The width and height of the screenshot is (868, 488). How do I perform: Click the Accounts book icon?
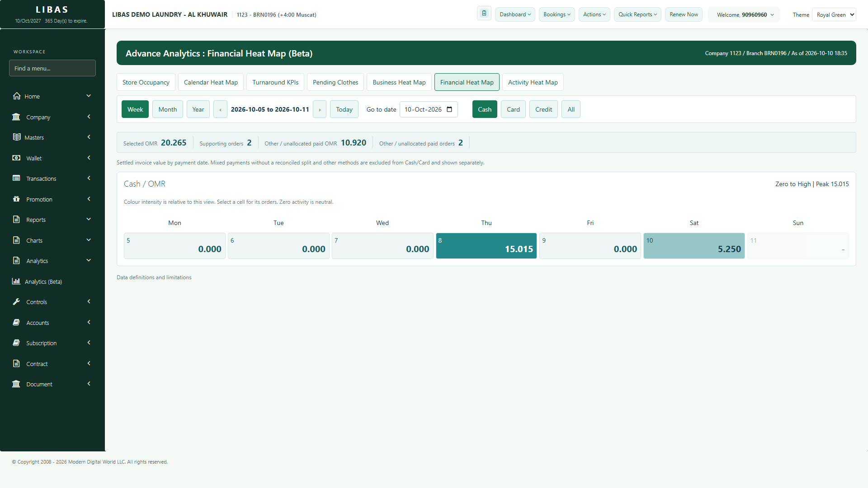[16, 322]
